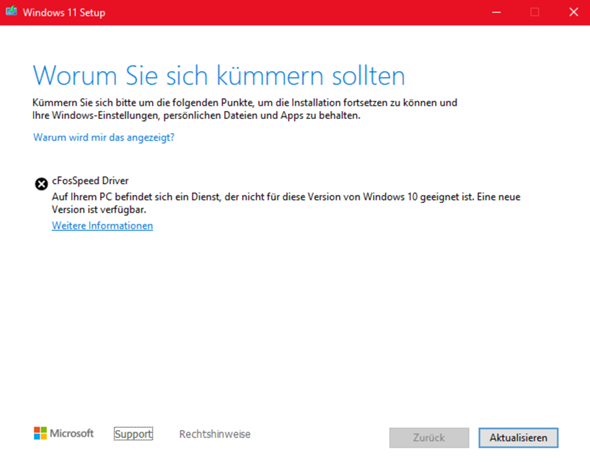Screen dimensions: 590x465
Task: Minimize the Windows 11 Setup window
Action: click(496, 12)
